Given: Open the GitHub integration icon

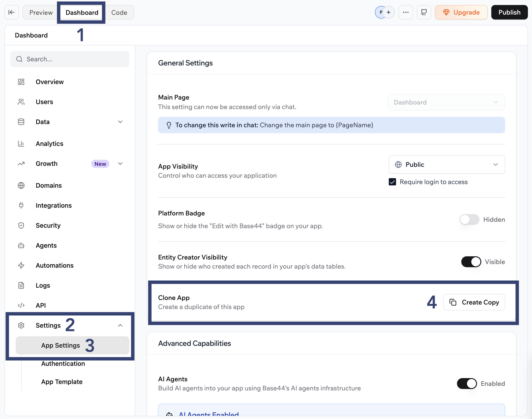Looking at the screenshot, I should (x=424, y=12).
